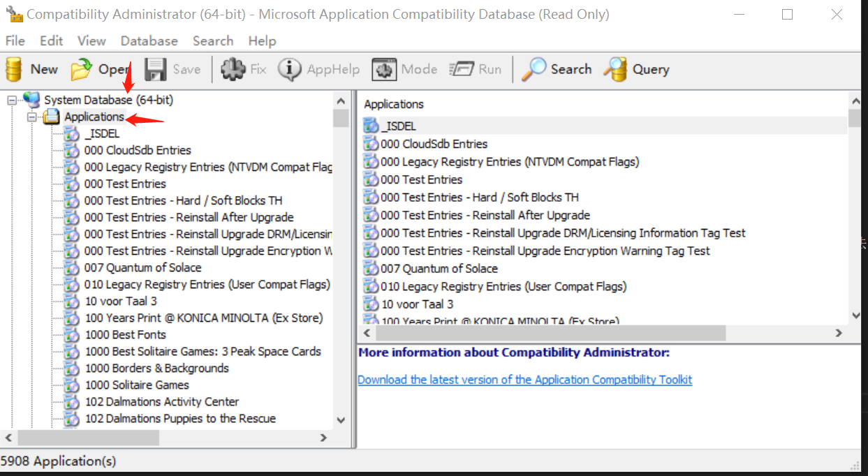Select the Applications tree node
Screen dimensions: 868x476
(x=94, y=117)
